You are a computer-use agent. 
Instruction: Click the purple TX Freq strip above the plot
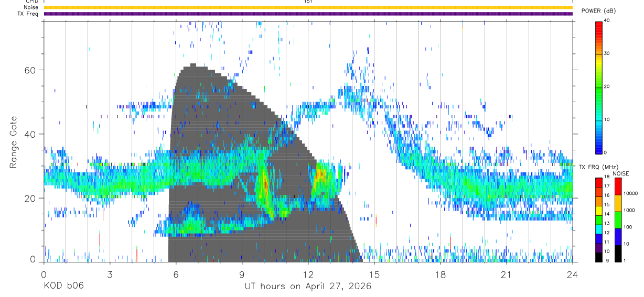(308, 14)
